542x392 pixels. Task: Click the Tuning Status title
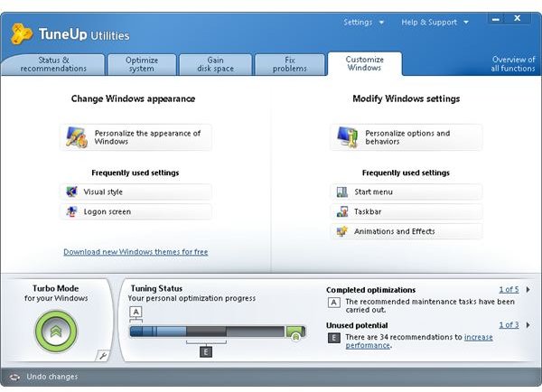coord(156,288)
